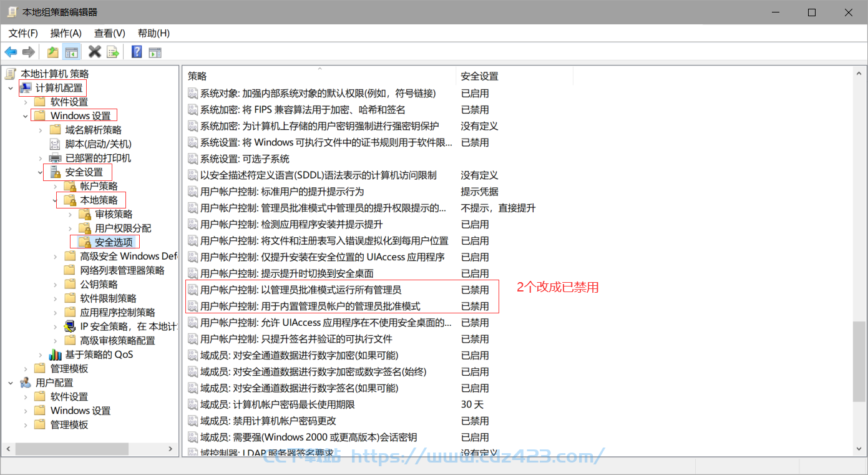Image resolution: width=868 pixels, height=475 pixels.
Task: Click the 公钥策略 folder icon
Action: click(70, 284)
